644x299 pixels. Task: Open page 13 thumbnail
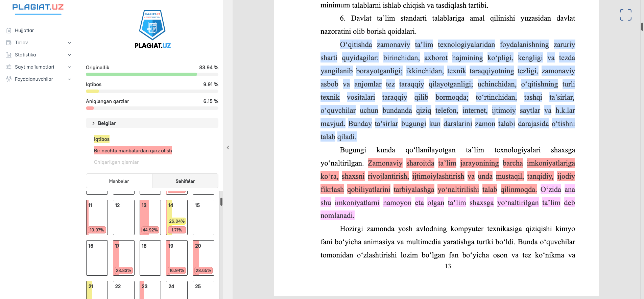point(150,217)
